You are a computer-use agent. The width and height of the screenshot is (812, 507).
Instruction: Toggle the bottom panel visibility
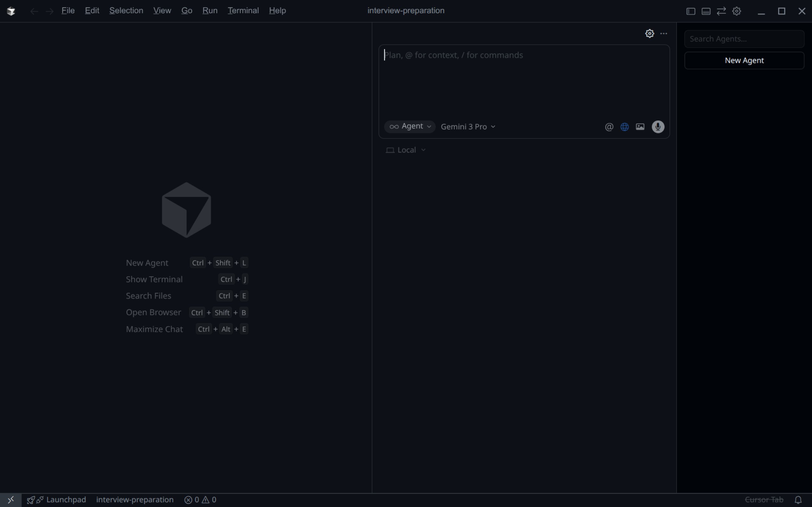pos(706,11)
